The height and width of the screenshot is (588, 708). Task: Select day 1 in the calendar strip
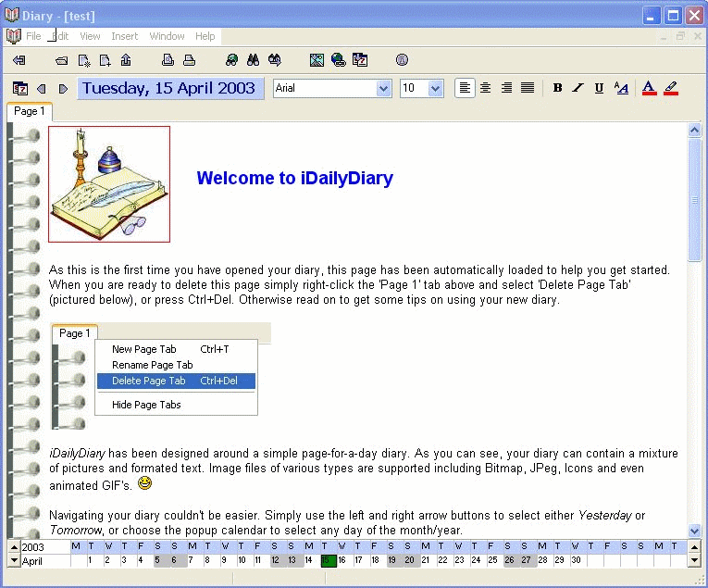click(x=91, y=560)
